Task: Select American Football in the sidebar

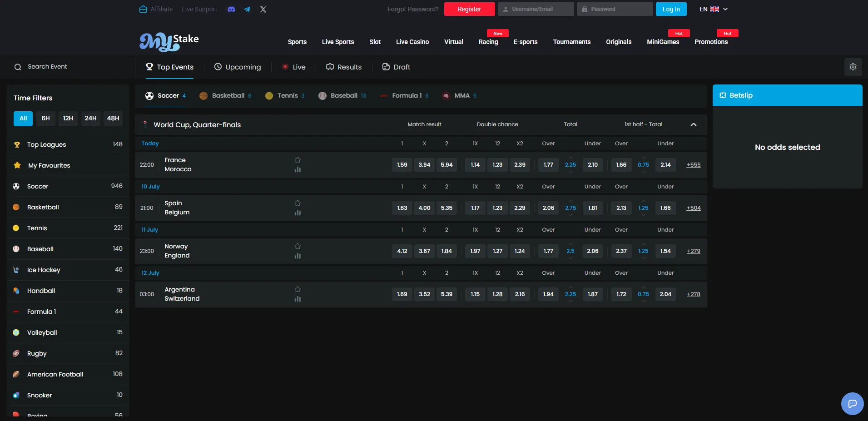Action: coord(68,374)
